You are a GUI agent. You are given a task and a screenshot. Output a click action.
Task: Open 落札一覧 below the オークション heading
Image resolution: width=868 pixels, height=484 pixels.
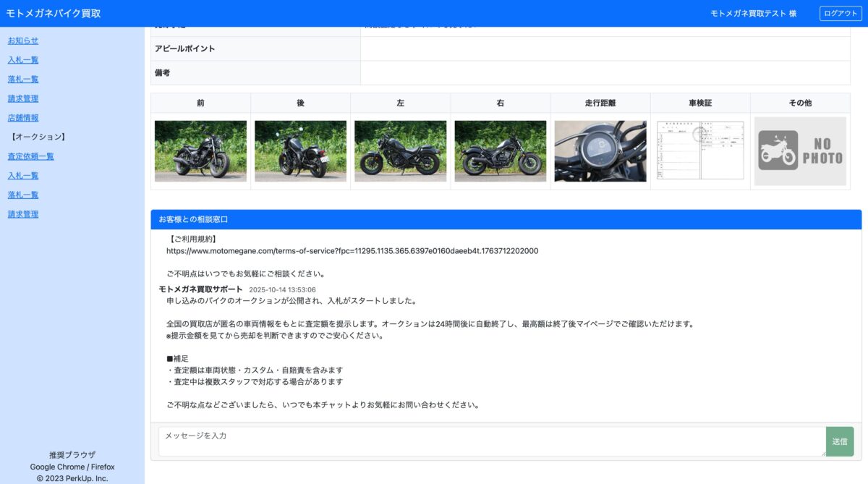pyautogui.click(x=23, y=195)
